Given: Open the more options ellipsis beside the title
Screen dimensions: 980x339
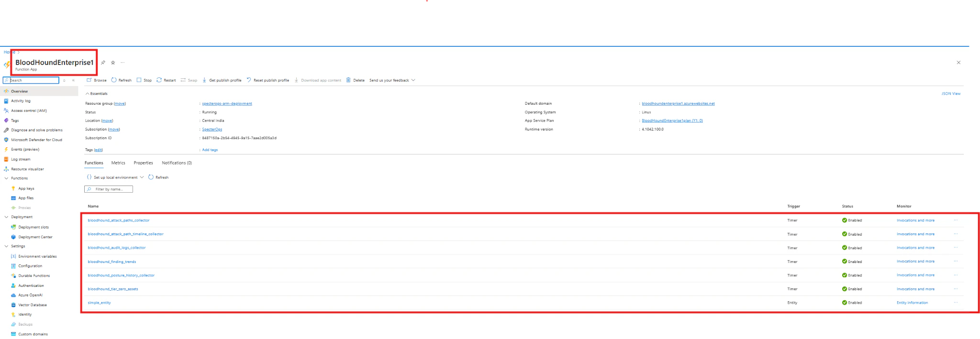Looking at the screenshot, I should (122, 63).
